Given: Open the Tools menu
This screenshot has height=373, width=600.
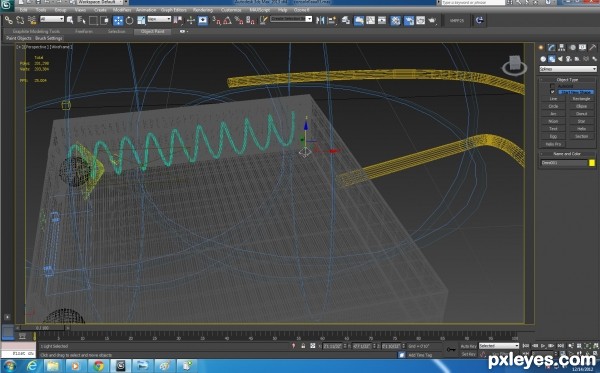Looking at the screenshot, I should pos(41,10).
